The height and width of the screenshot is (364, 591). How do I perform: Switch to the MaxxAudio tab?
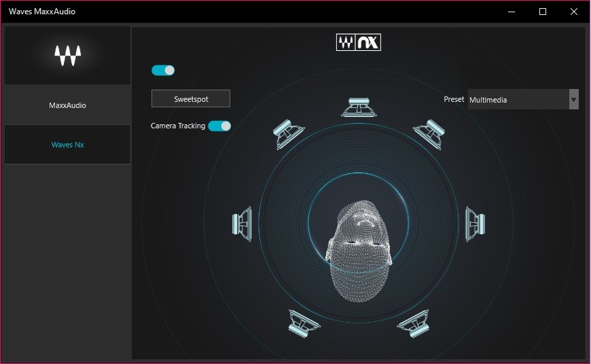coord(67,105)
